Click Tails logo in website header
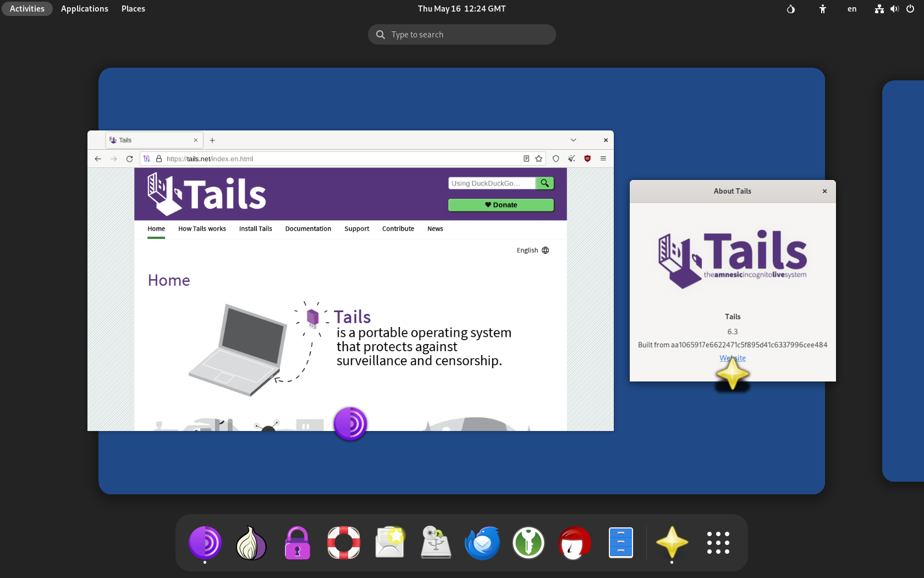924x578 pixels. tap(207, 194)
